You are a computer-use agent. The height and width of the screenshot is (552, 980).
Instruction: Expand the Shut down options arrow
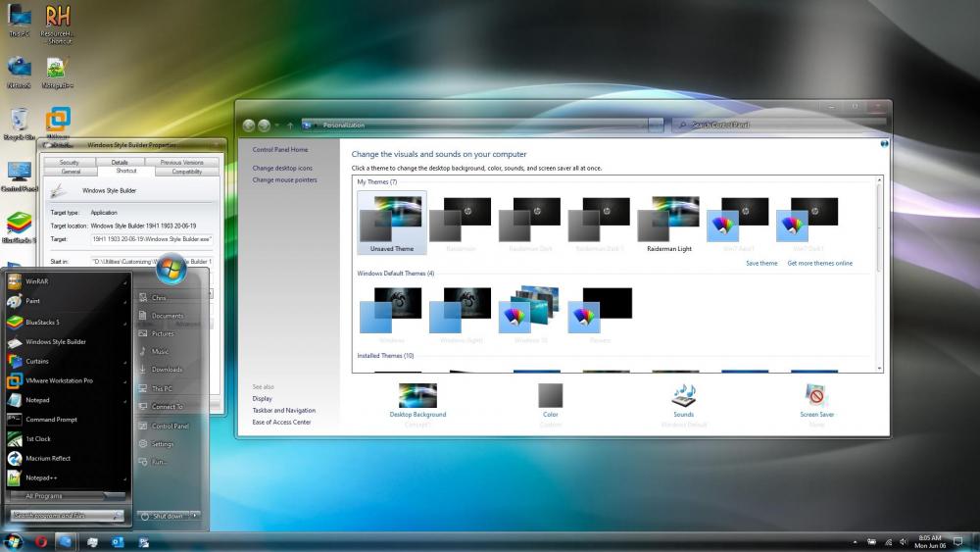coord(195,515)
